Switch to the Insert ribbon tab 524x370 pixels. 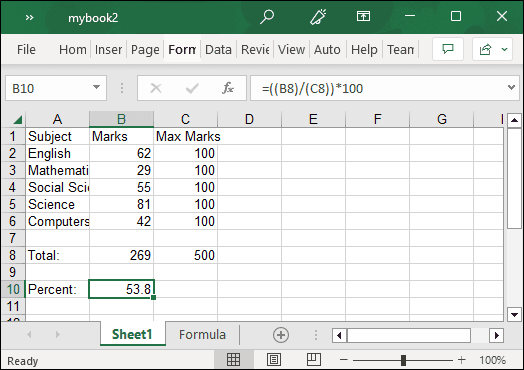108,49
